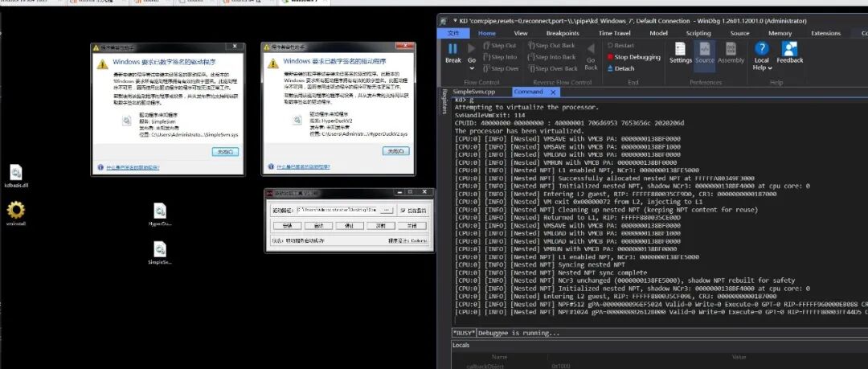Select the Command window tab
Viewport: 868px width, 369px height.
pyautogui.click(x=527, y=92)
